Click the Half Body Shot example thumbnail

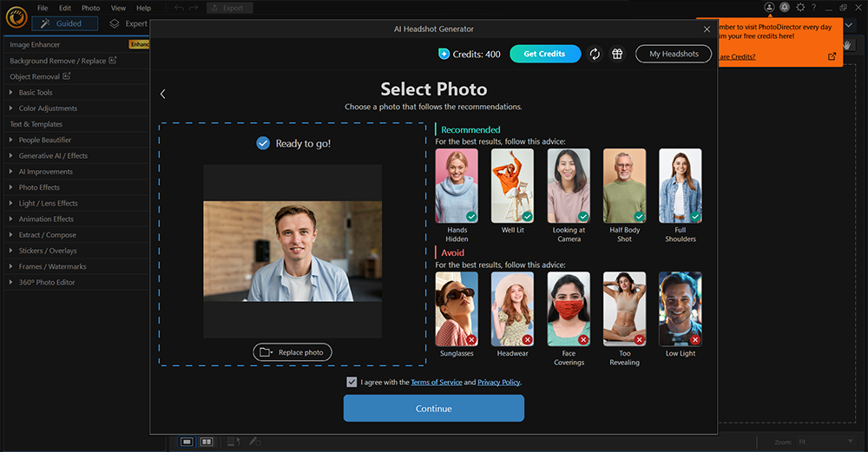[x=624, y=186]
